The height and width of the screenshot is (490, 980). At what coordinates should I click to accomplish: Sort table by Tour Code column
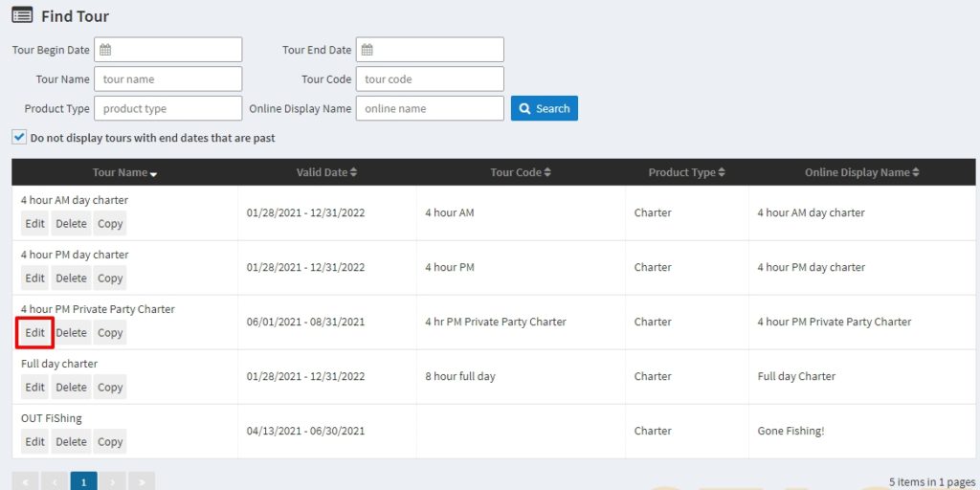point(521,172)
